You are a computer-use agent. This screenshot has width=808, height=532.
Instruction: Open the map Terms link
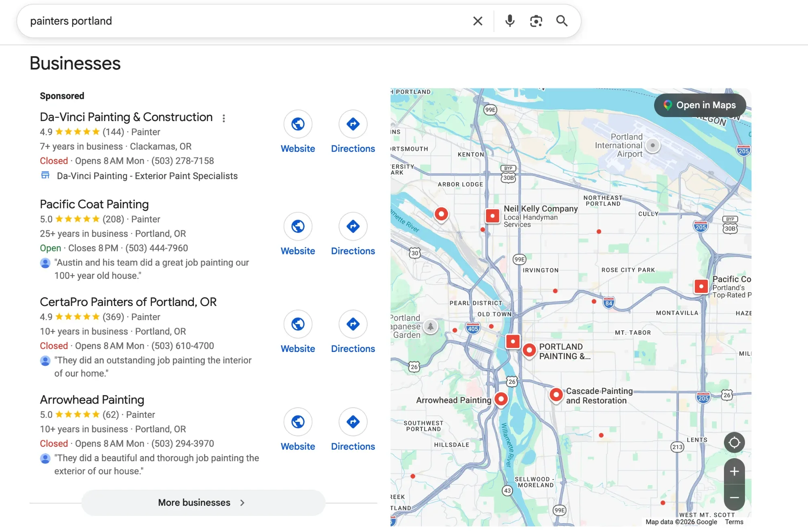734,522
